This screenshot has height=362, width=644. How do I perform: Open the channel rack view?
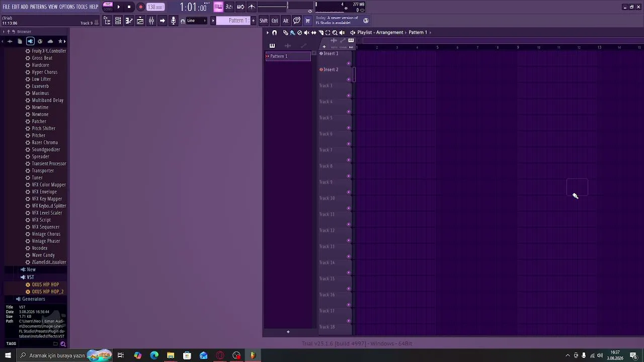[x=118, y=21]
